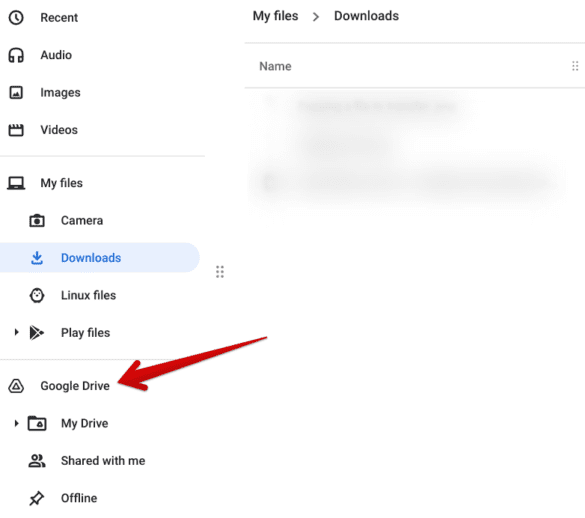Click the Camera folder icon
The image size is (585, 518).
[37, 221]
